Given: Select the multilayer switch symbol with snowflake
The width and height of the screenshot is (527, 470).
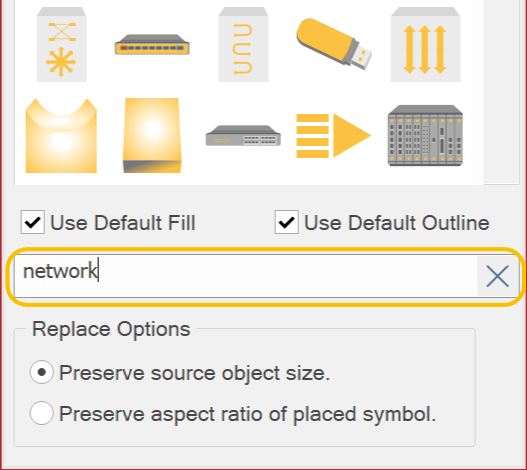Looking at the screenshot, I should click(62, 44).
